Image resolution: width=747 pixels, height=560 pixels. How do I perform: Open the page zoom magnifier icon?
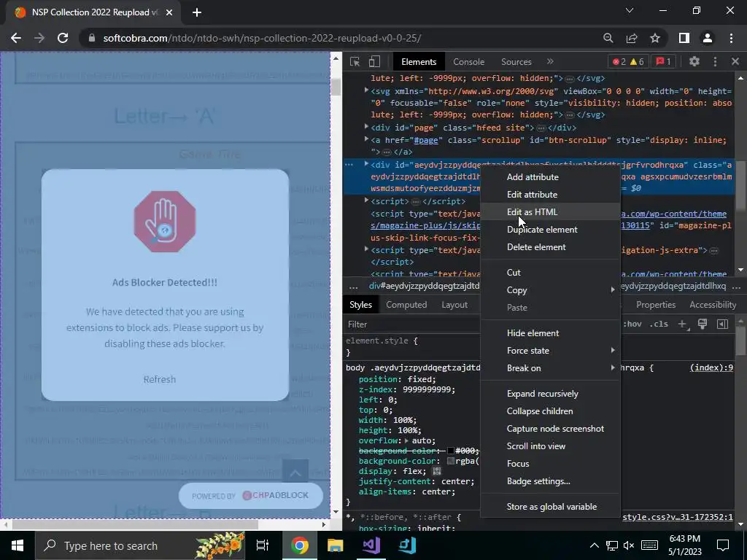[608, 38]
